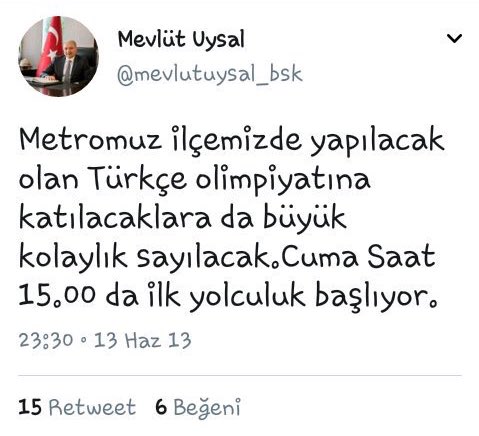The width and height of the screenshot is (479, 436).
Task: Click the Turkish flag in the avatar
Action: click(51, 45)
